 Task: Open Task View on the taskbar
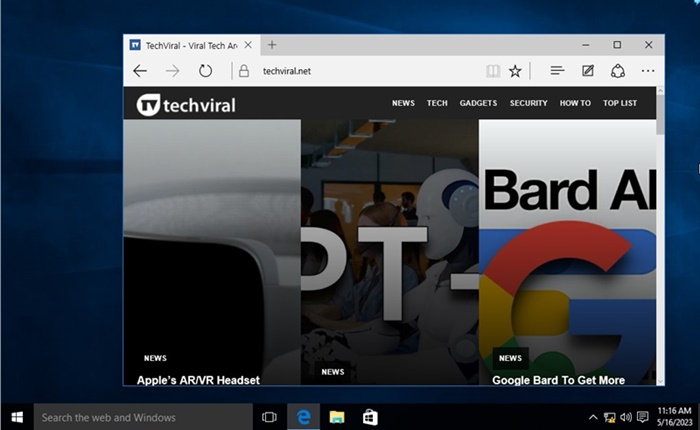click(269, 417)
